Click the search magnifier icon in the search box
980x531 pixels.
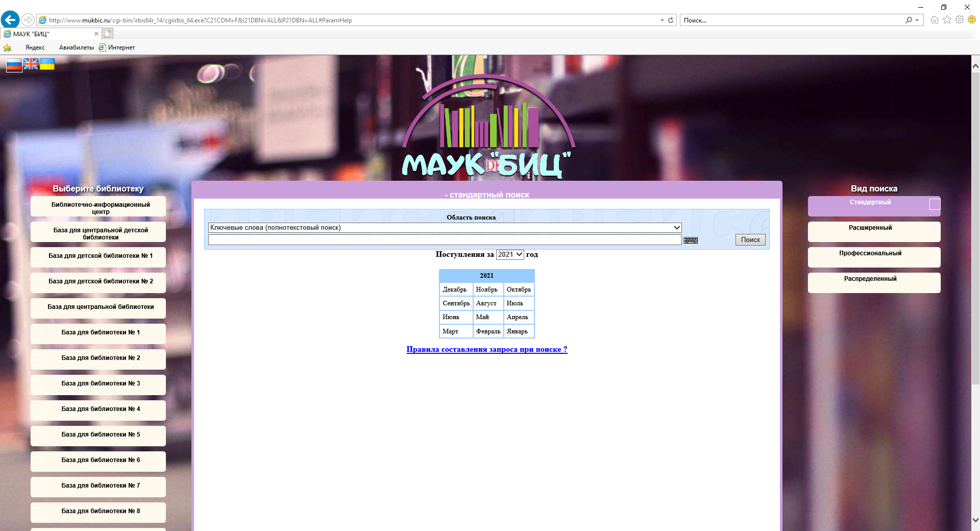(909, 20)
